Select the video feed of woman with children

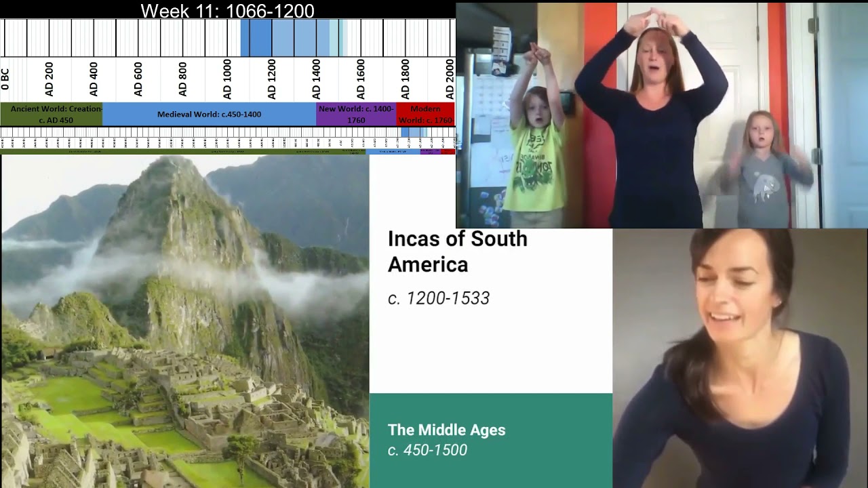click(662, 115)
